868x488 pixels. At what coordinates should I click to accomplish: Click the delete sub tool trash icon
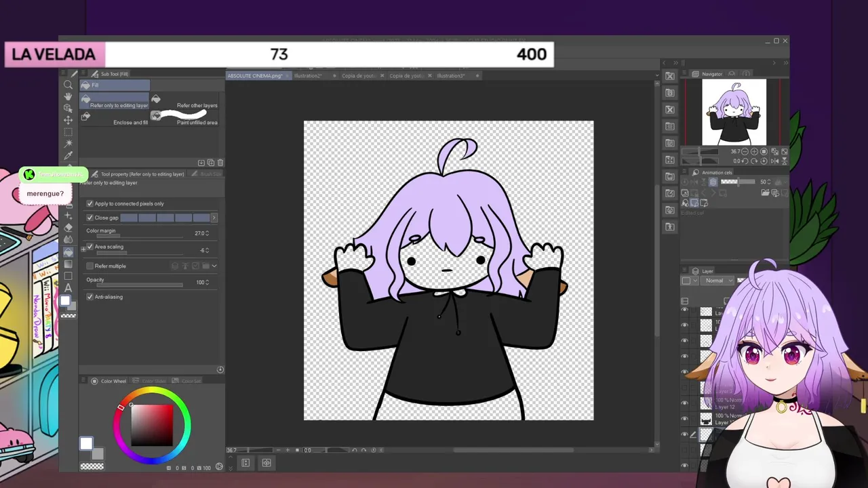(220, 163)
